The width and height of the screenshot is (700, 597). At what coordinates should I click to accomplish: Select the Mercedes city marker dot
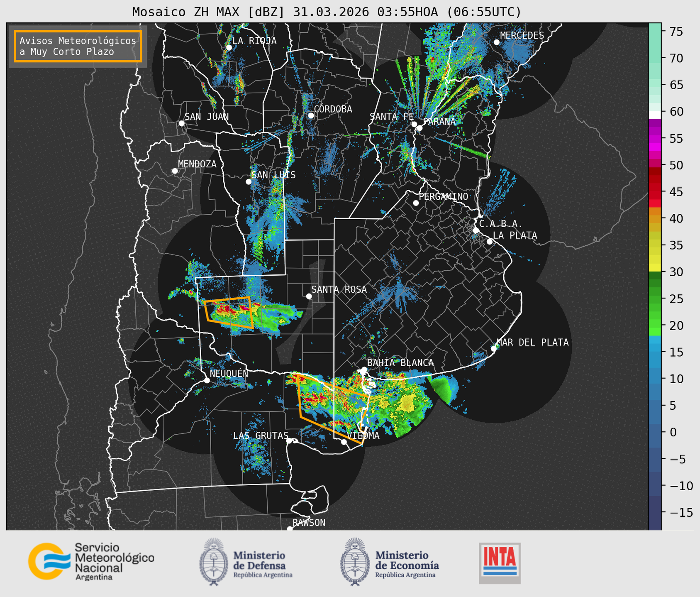496,42
